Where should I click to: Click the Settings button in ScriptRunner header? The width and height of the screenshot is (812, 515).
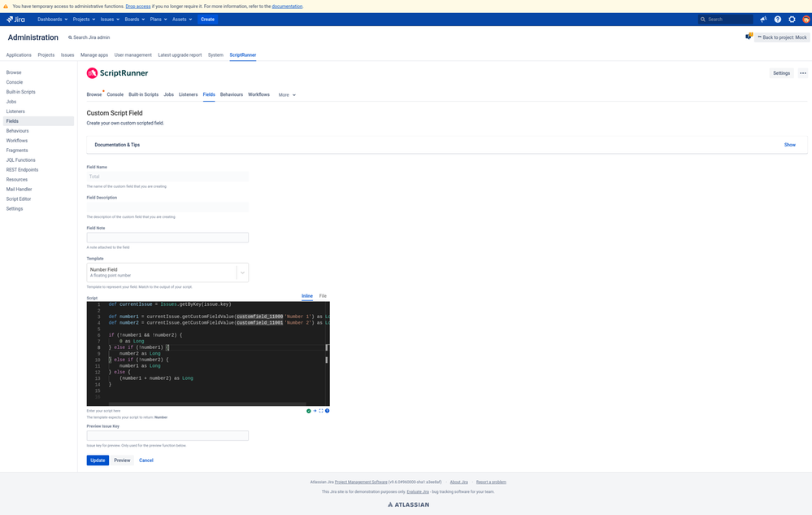coord(781,73)
